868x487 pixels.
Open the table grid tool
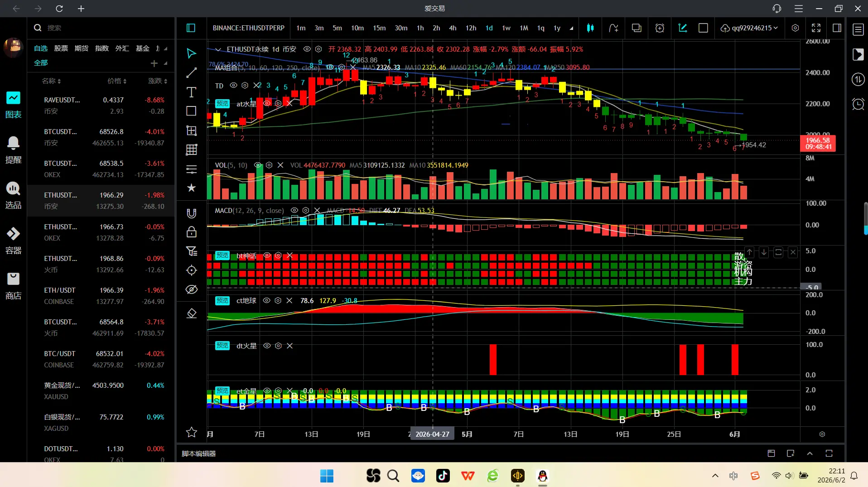[x=192, y=150]
